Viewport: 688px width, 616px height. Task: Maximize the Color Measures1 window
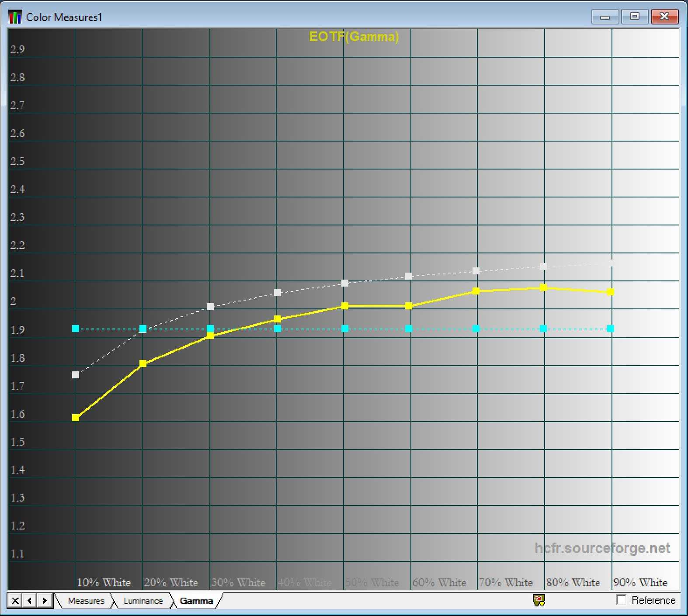click(634, 17)
